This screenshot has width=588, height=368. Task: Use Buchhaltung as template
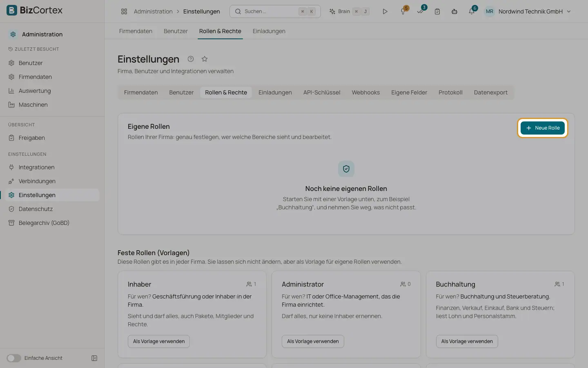(x=467, y=341)
